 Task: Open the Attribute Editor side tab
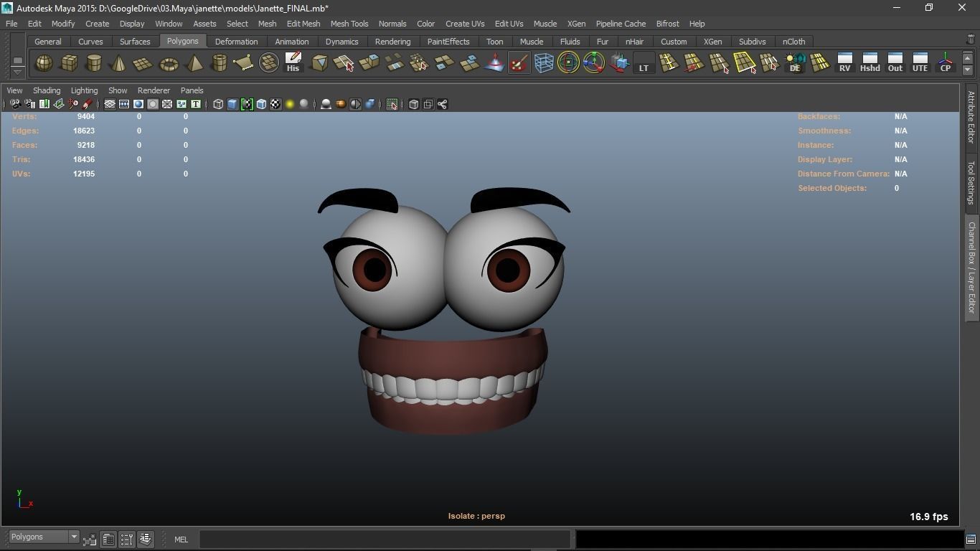click(971, 118)
